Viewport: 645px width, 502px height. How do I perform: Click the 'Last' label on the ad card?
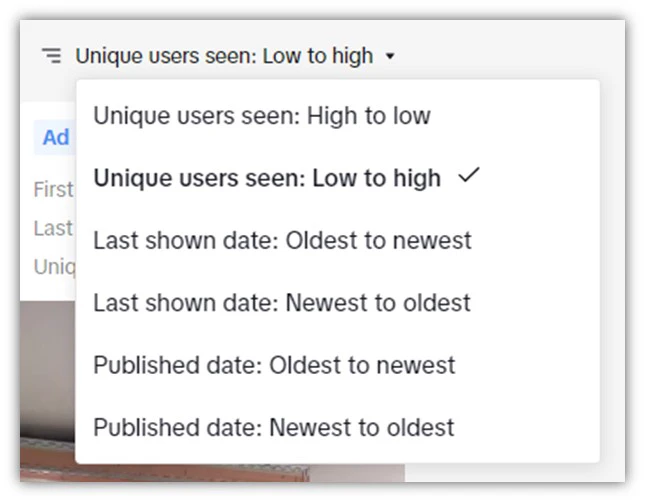(53, 229)
